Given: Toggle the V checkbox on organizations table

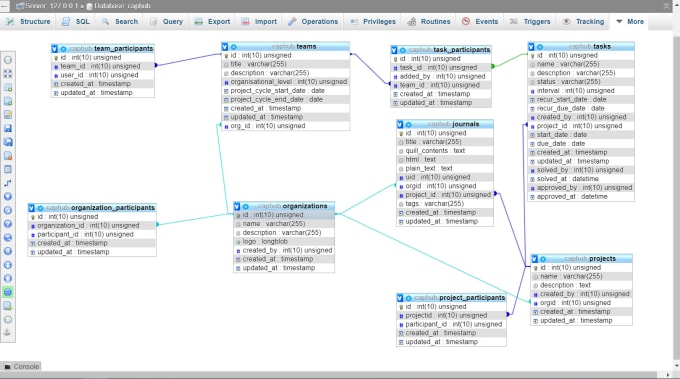Looking at the screenshot, I should coord(237,206).
